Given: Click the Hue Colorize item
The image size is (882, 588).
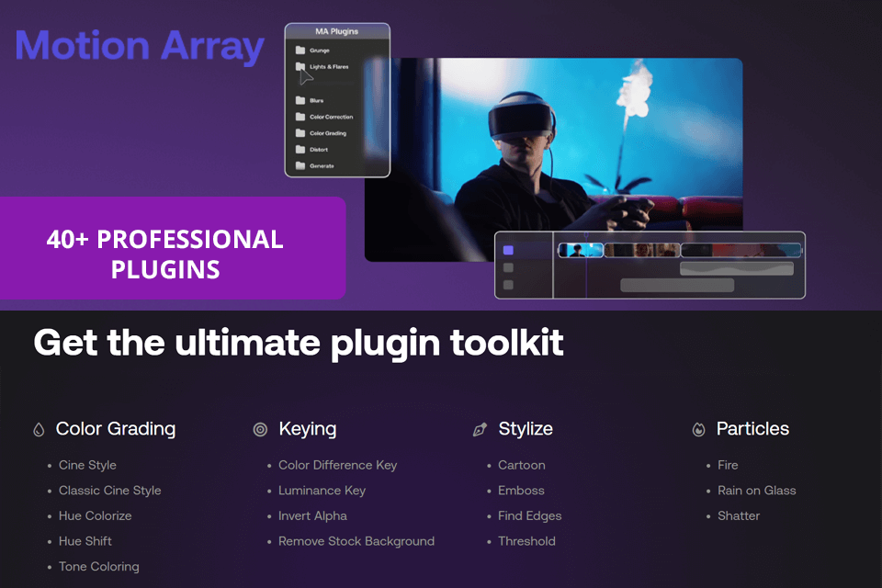Looking at the screenshot, I should [95, 516].
